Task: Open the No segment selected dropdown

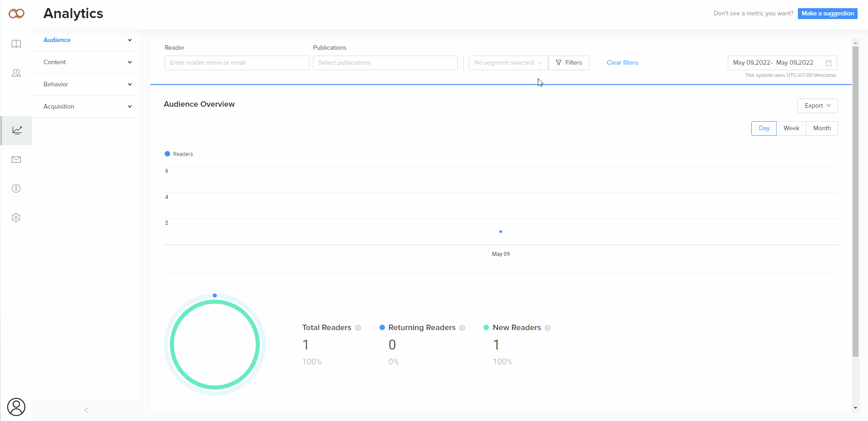Action: click(508, 63)
